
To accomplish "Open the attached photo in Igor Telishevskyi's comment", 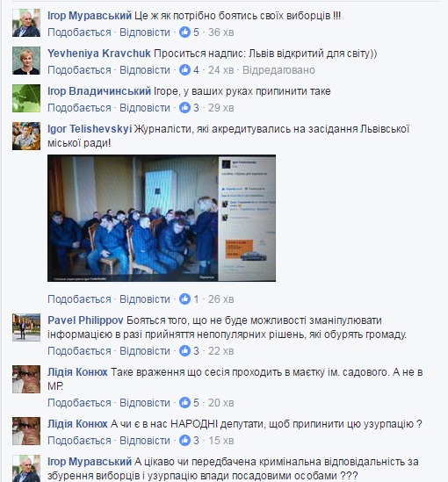I will [x=162, y=218].
